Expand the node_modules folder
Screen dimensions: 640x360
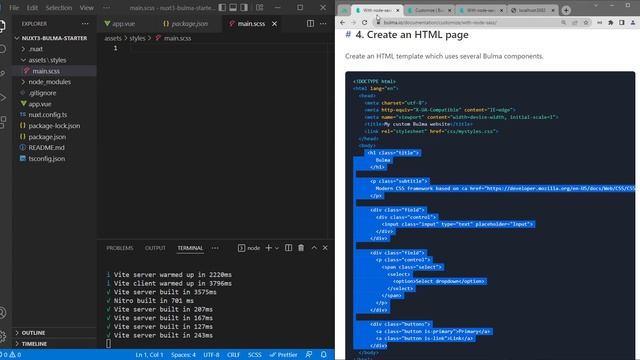[54, 82]
